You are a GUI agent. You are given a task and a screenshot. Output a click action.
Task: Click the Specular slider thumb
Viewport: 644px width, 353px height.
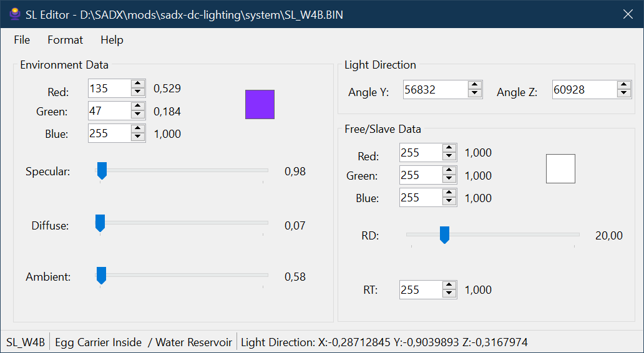102,170
